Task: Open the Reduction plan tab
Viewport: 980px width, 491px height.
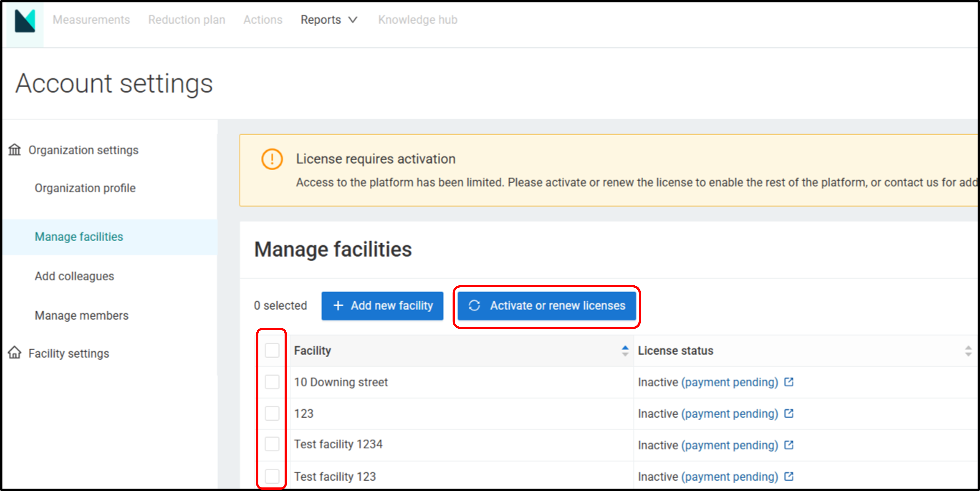Action: tap(187, 20)
